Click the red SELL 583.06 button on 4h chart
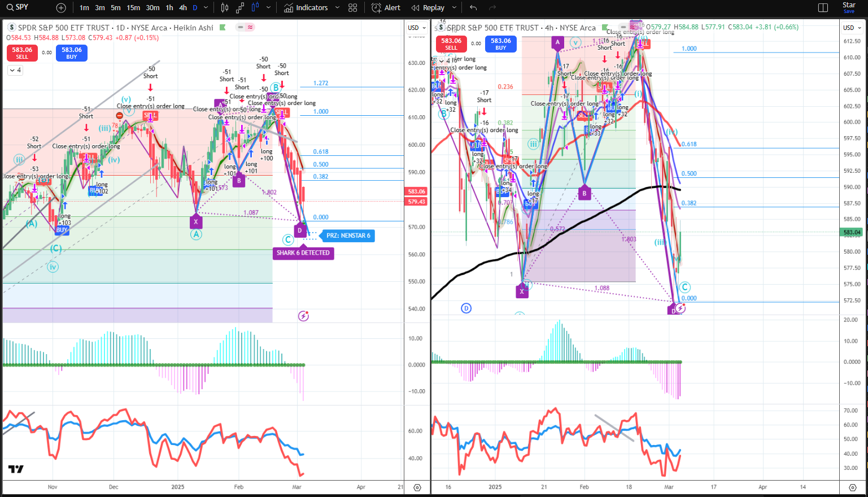 pyautogui.click(x=451, y=44)
